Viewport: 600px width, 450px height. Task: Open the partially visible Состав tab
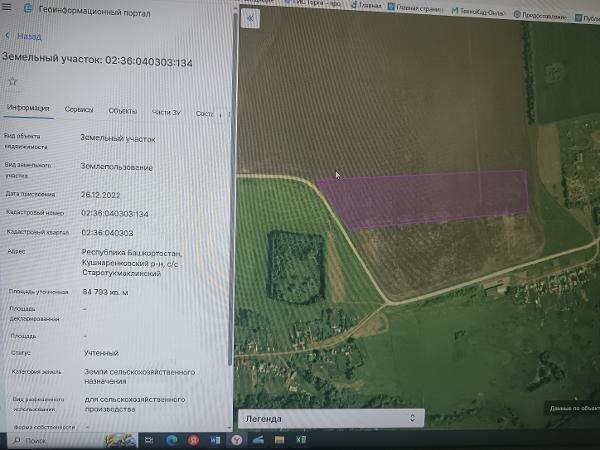204,114
